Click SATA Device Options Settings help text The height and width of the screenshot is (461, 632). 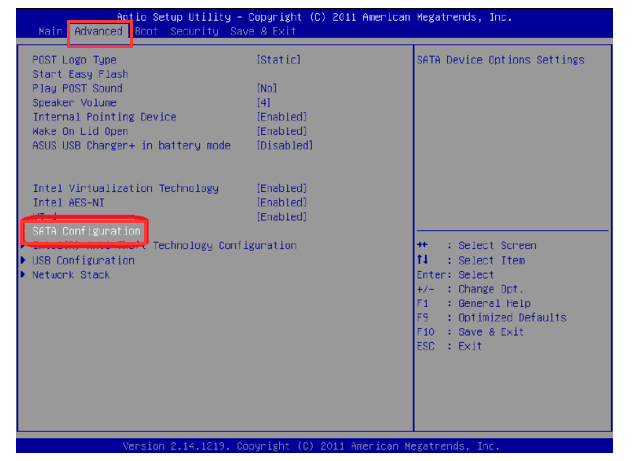pos(501,60)
